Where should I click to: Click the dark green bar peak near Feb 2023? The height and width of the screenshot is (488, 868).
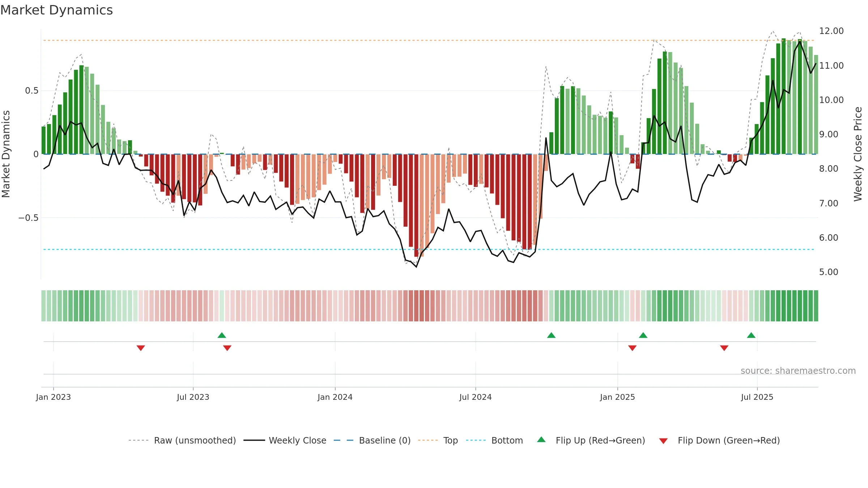click(x=81, y=110)
